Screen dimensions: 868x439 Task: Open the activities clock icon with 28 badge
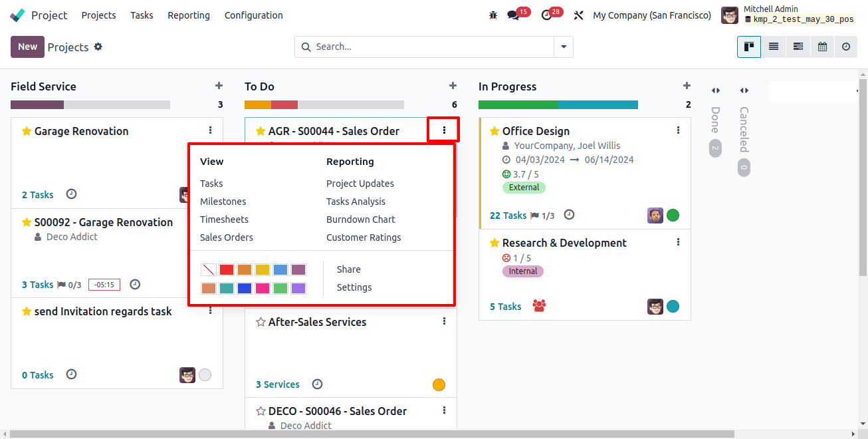[x=547, y=15]
